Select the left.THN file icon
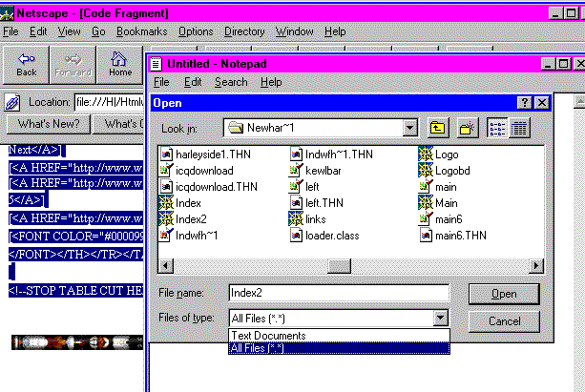Image resolution: width=585 pixels, height=392 pixels. [x=296, y=203]
